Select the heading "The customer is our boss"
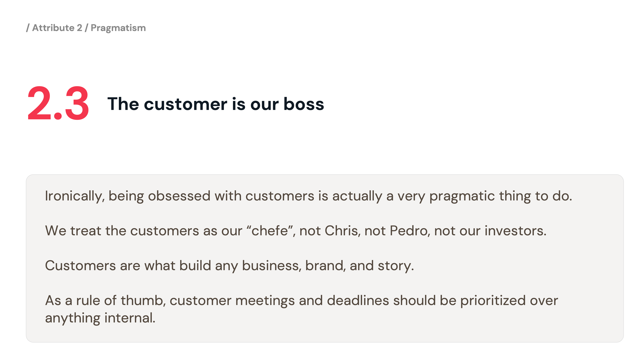 (x=216, y=104)
